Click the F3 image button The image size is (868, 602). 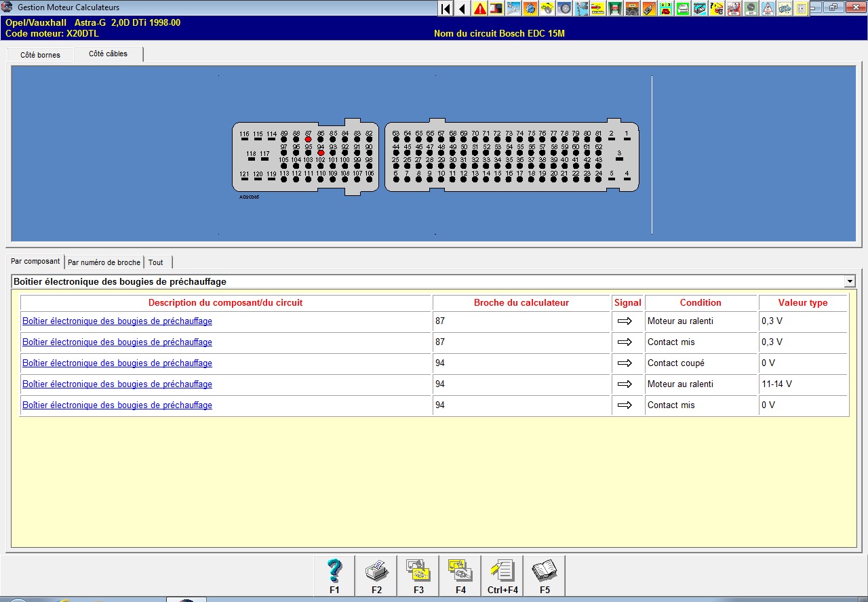click(x=418, y=576)
